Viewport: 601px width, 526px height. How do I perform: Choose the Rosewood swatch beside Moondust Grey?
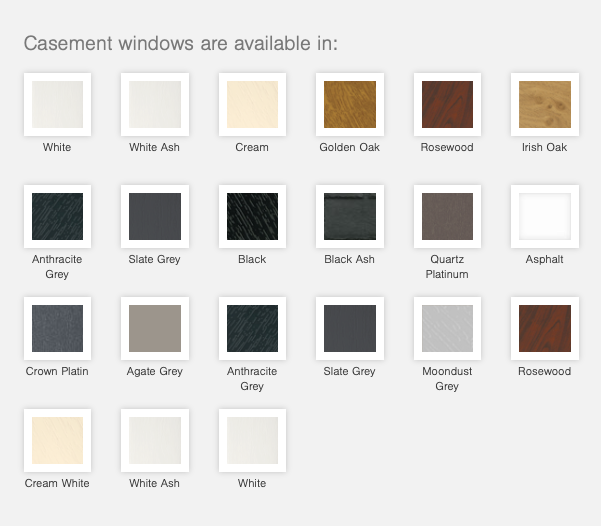pyautogui.click(x=545, y=328)
